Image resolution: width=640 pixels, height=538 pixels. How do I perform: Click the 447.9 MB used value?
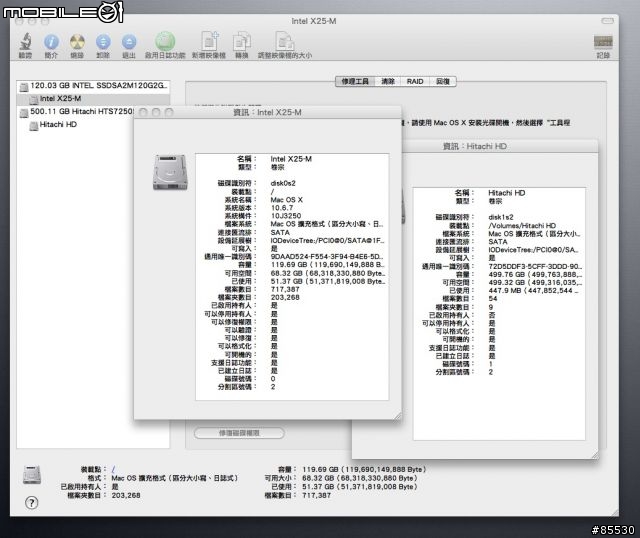click(533, 291)
